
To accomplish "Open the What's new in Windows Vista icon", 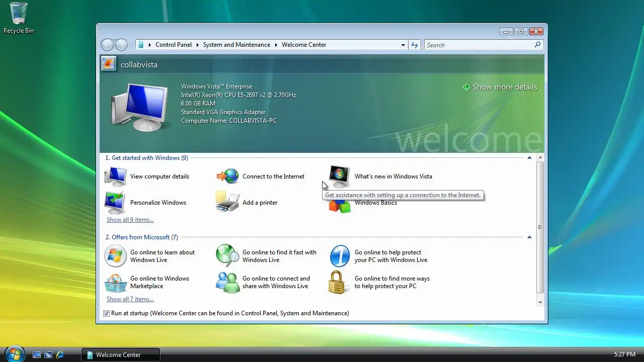I will (340, 176).
